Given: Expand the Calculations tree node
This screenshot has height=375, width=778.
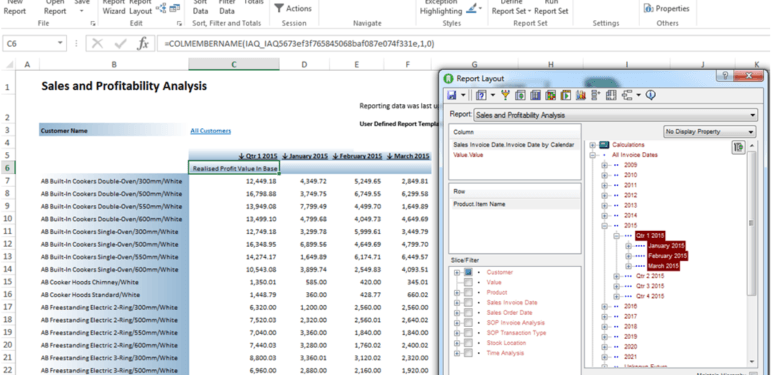Looking at the screenshot, I should [592, 145].
